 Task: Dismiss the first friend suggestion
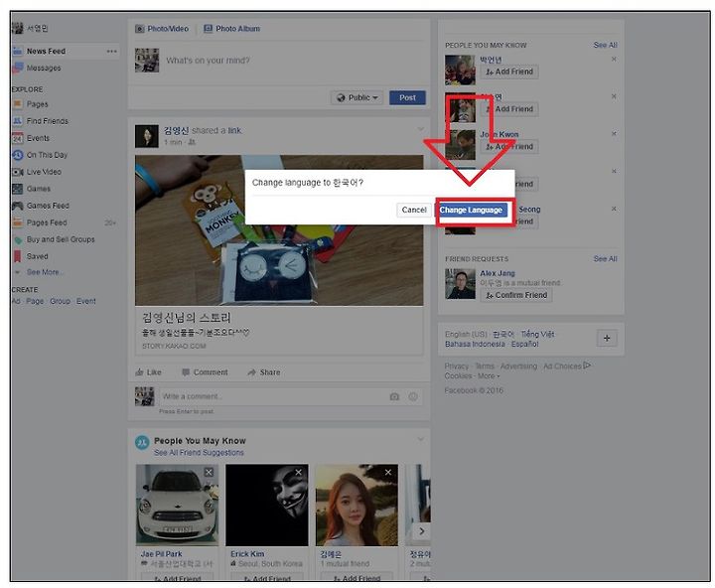point(614,59)
